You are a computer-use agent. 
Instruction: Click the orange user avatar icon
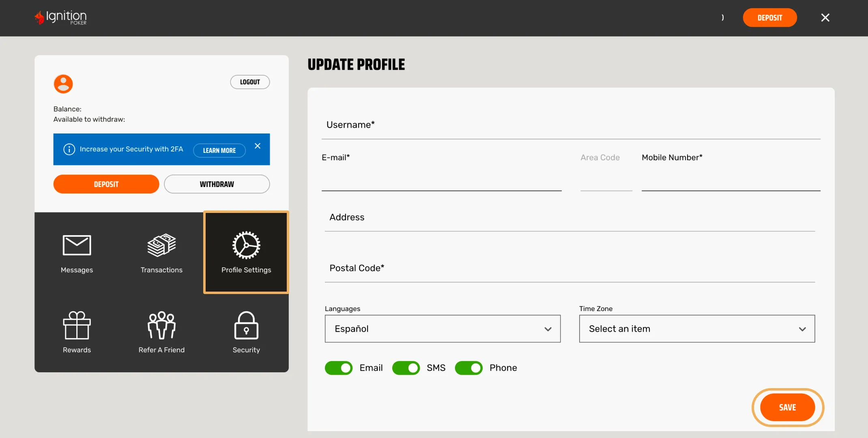pyautogui.click(x=63, y=84)
